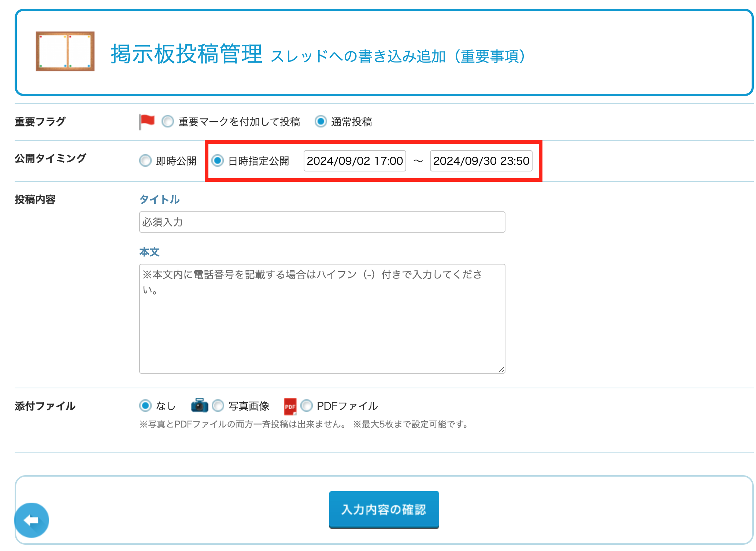Viewport: 756px width, 551px height.
Task: Choose 日時指定公開 radio option
Action: click(x=218, y=160)
